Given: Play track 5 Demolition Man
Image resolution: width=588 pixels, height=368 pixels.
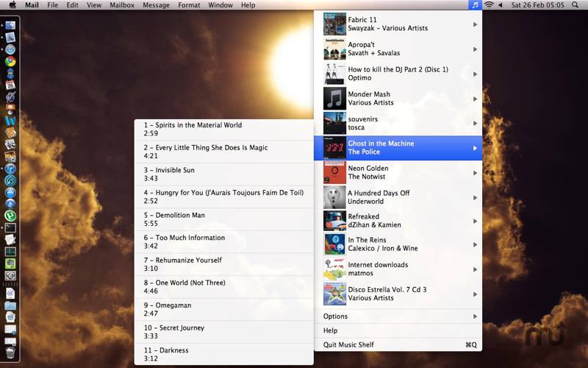Looking at the screenshot, I should (x=224, y=219).
